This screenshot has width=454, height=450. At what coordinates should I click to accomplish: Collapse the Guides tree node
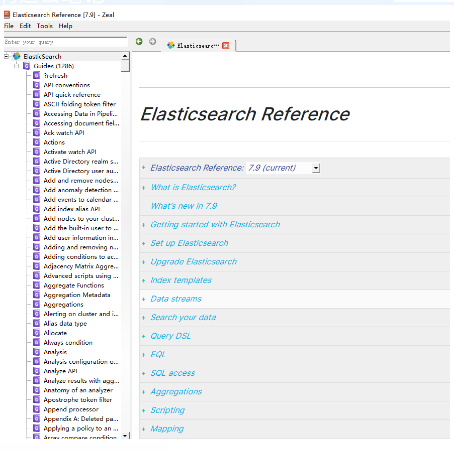point(16,66)
